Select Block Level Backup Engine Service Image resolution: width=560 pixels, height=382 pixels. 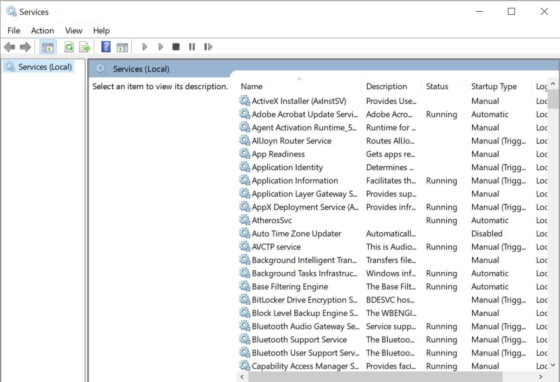pos(393,313)
